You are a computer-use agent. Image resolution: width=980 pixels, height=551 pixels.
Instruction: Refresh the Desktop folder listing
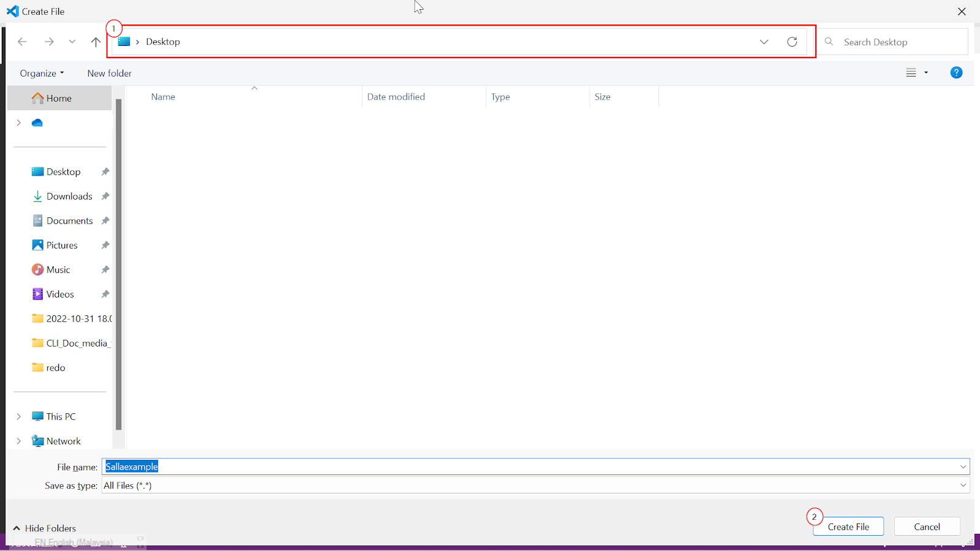tap(792, 42)
